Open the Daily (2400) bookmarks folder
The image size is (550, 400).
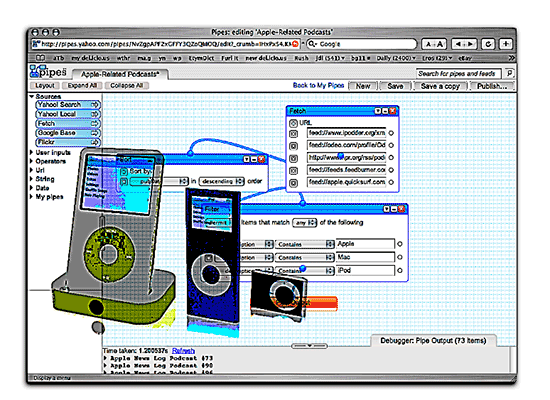point(396,58)
